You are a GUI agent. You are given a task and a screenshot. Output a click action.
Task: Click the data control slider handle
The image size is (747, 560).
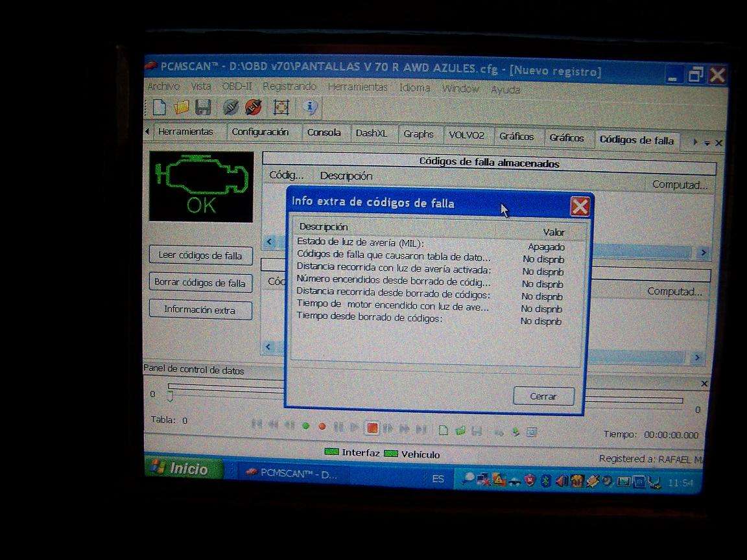pyautogui.click(x=170, y=395)
